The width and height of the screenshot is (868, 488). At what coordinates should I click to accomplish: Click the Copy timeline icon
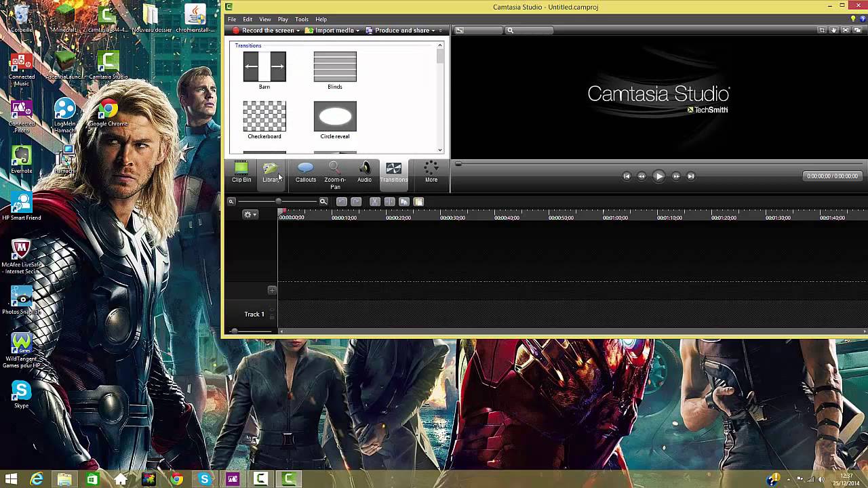coord(404,201)
